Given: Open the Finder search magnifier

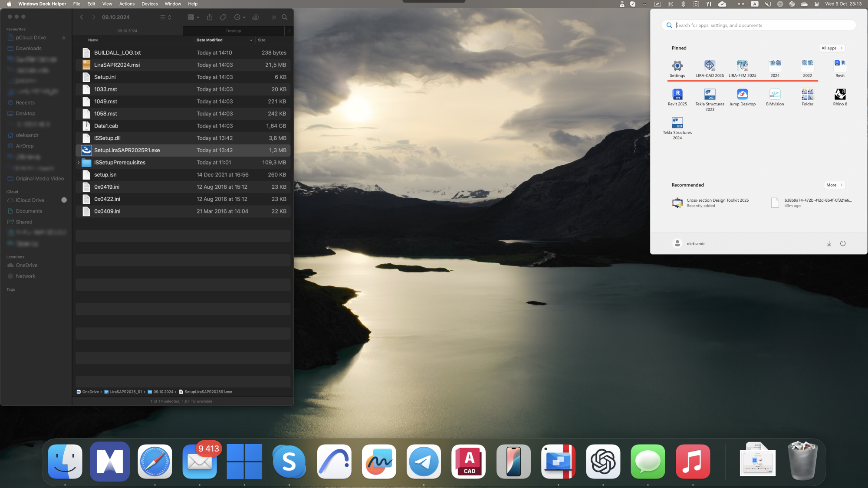Looking at the screenshot, I should tap(285, 17).
